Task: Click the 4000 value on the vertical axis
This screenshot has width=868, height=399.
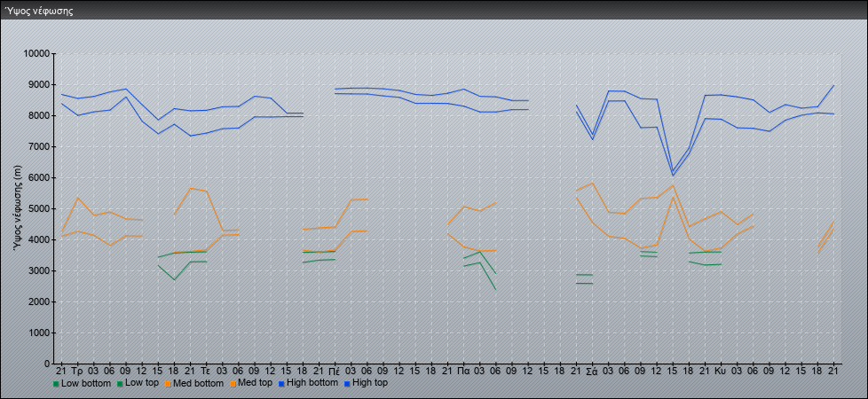Action: tap(39, 239)
